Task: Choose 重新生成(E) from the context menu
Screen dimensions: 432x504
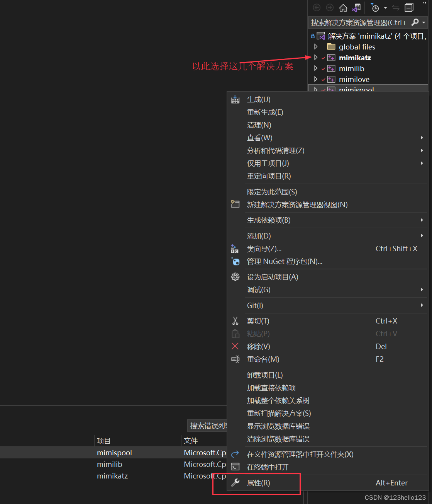Action: [x=265, y=112]
